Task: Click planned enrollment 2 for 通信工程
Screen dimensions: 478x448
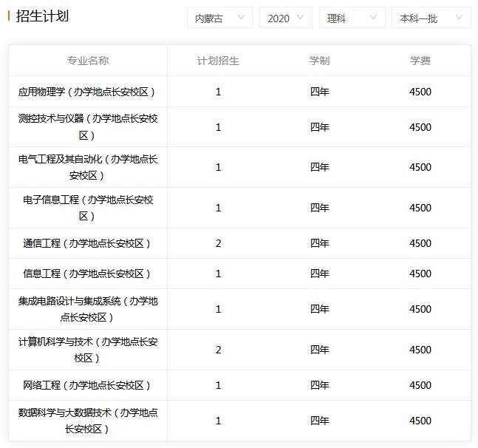Action: tap(218, 243)
